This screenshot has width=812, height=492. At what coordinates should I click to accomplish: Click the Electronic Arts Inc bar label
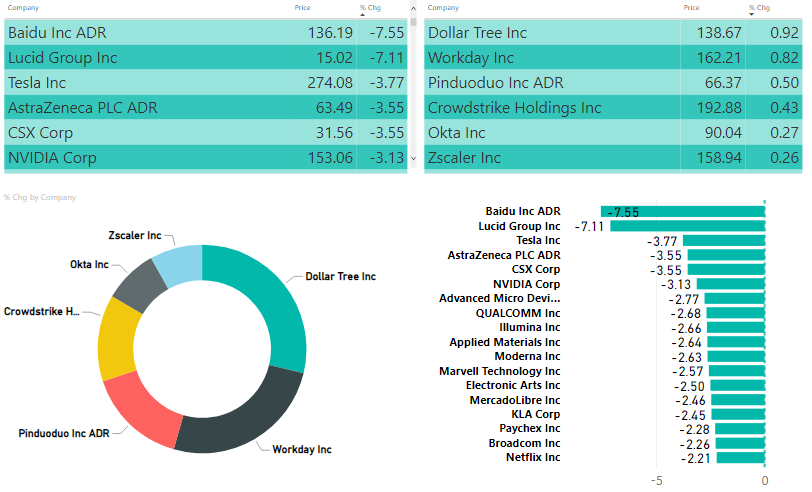[x=513, y=385]
